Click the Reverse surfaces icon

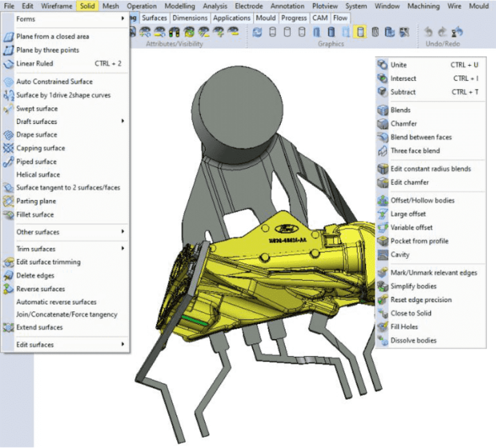8,289
